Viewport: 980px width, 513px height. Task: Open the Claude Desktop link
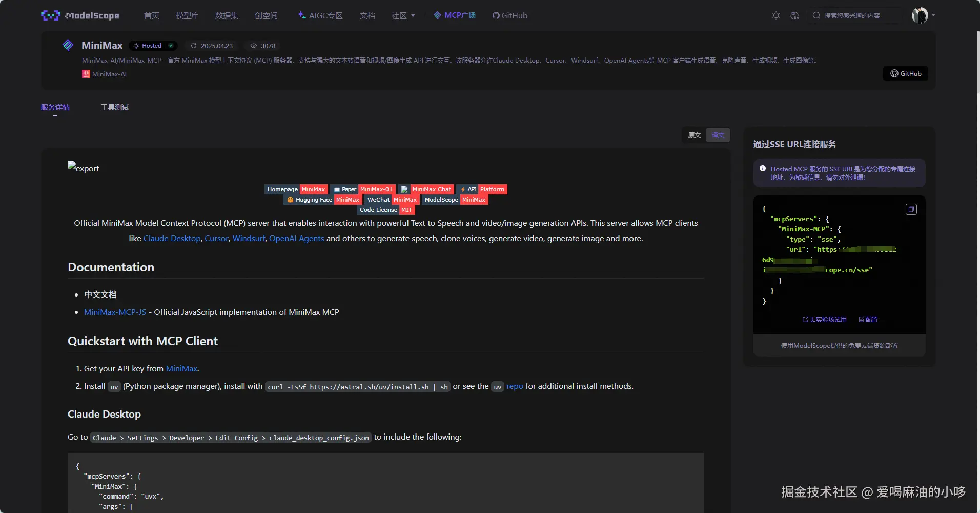pos(172,239)
